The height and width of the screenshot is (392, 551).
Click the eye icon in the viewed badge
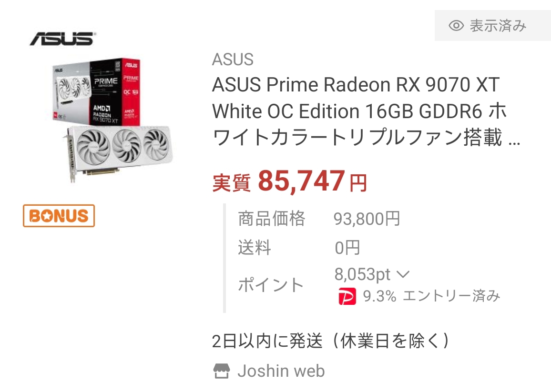click(456, 26)
